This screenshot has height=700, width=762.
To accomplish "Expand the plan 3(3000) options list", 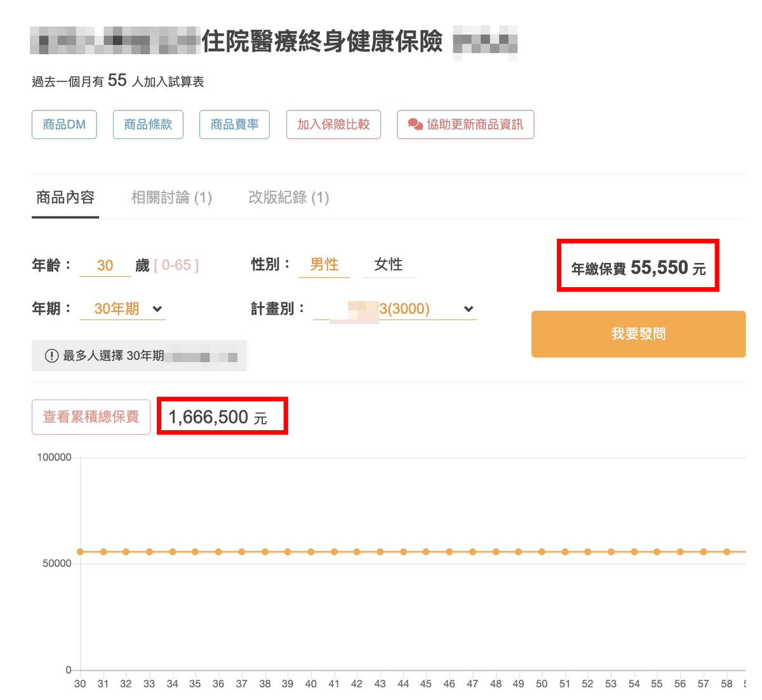I will pos(468,309).
